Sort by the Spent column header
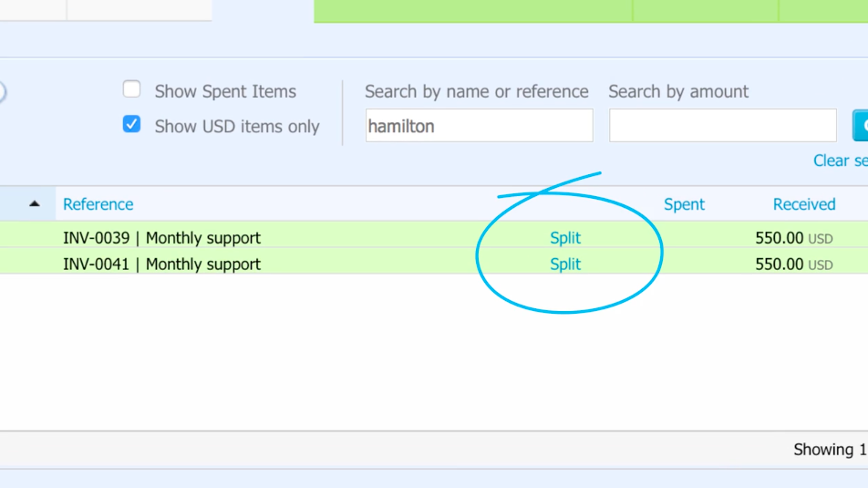This screenshot has height=488, width=868. (x=684, y=204)
